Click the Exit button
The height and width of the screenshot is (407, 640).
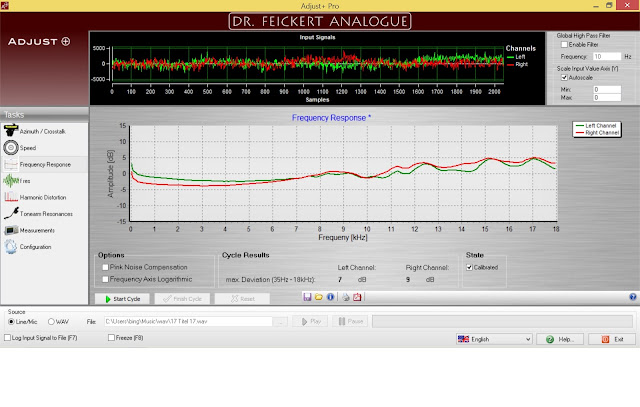612,339
